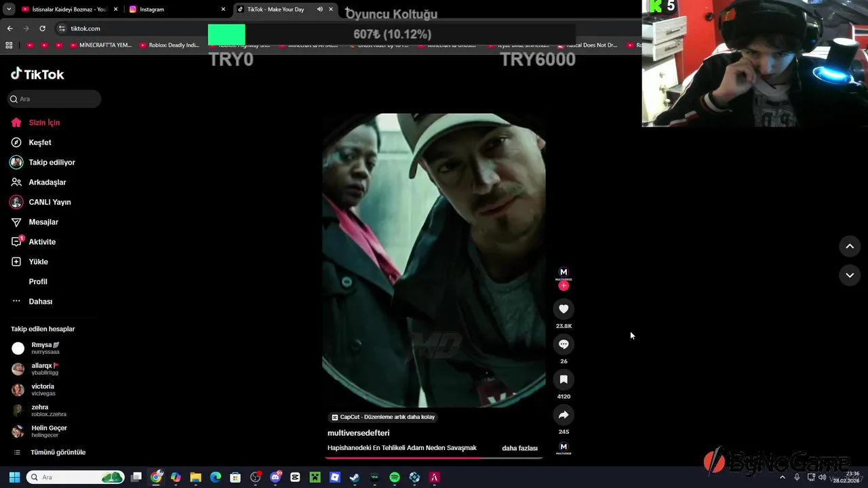Open CapCut from taskbar
Viewport: 868px width, 488px height.
tap(295, 477)
